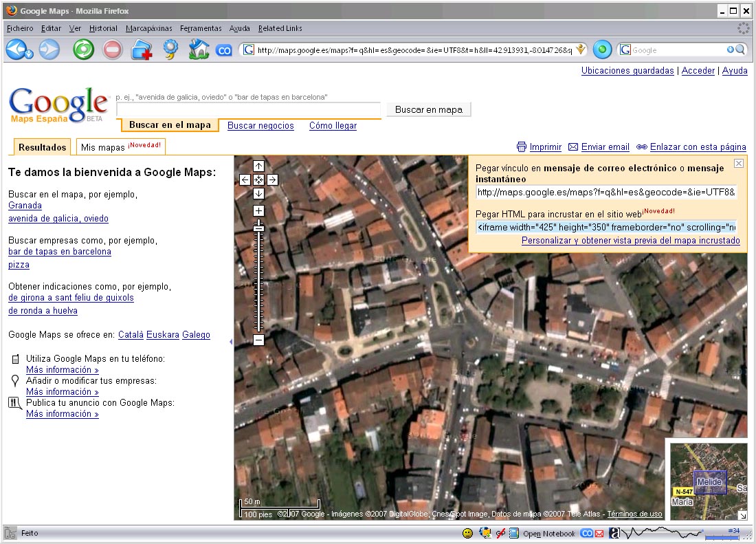
Task: Zoom out with the minus map button
Action: point(259,340)
